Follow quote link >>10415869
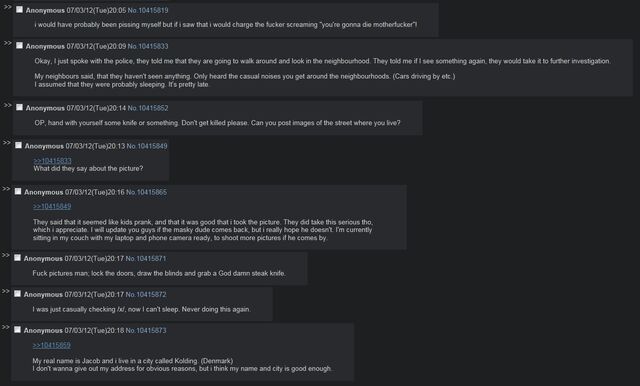640x386 pixels. (x=51, y=346)
